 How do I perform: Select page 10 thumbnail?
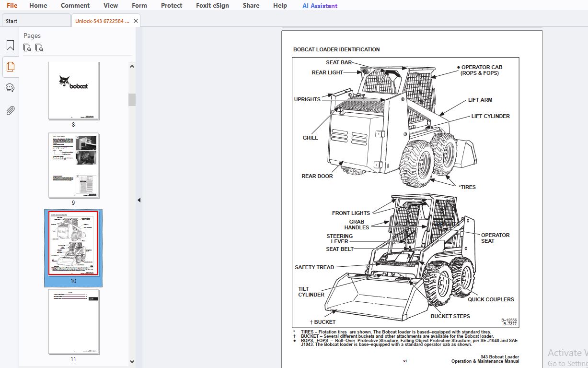pyautogui.click(x=73, y=243)
